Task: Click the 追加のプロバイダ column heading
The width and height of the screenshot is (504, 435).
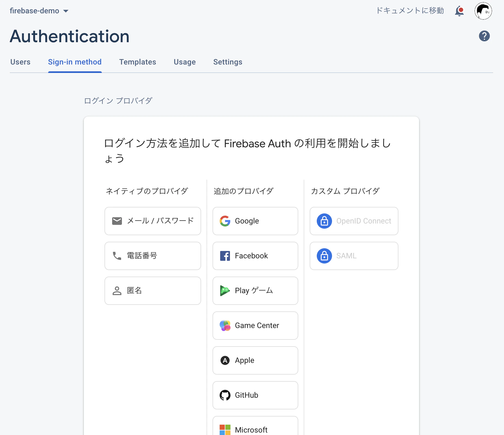Action: [244, 191]
